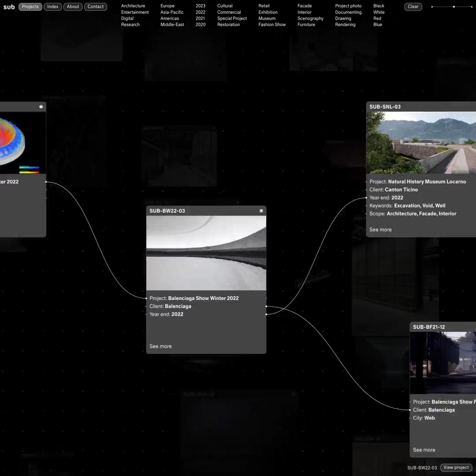Open the Projects tab
This screenshot has height=476, width=476.
click(30, 7)
